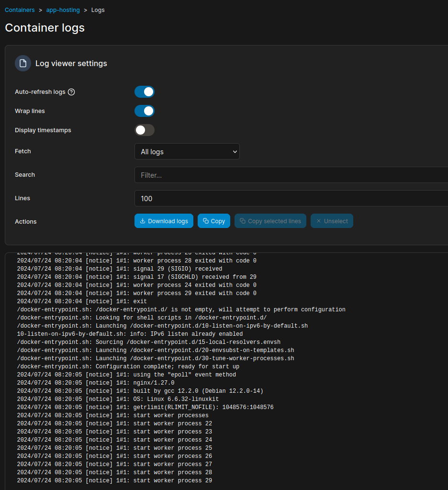Focus the Search filter input field

click(292, 175)
